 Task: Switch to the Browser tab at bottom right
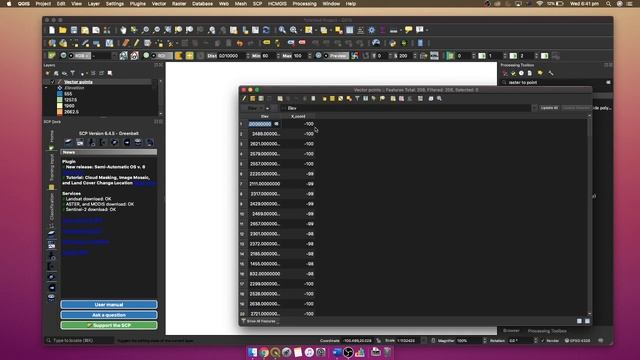511,331
